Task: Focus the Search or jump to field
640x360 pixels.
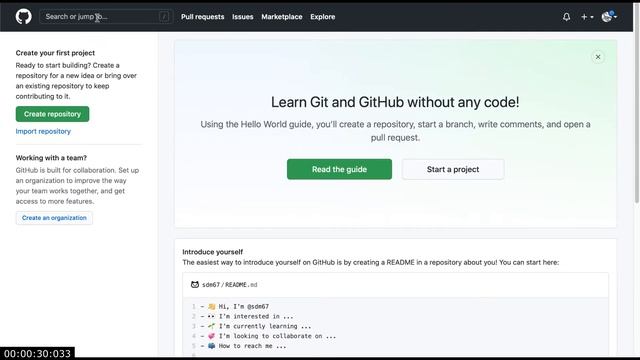Action: point(106,17)
